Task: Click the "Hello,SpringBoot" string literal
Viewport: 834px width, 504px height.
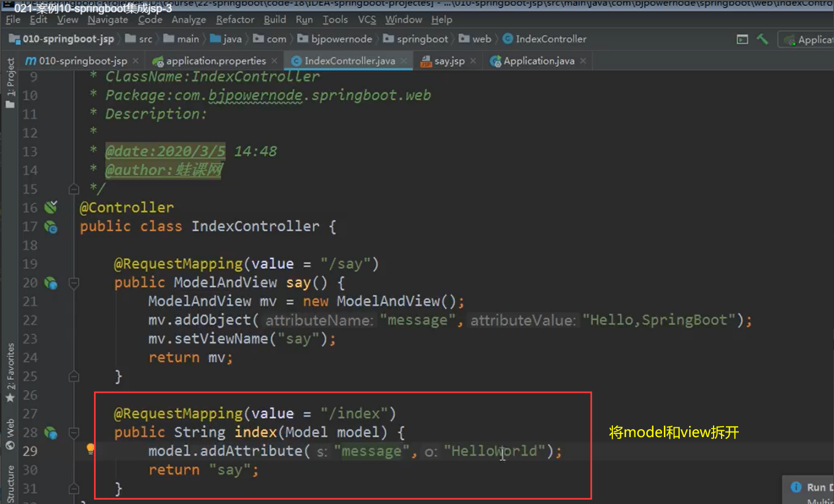Action: click(659, 320)
